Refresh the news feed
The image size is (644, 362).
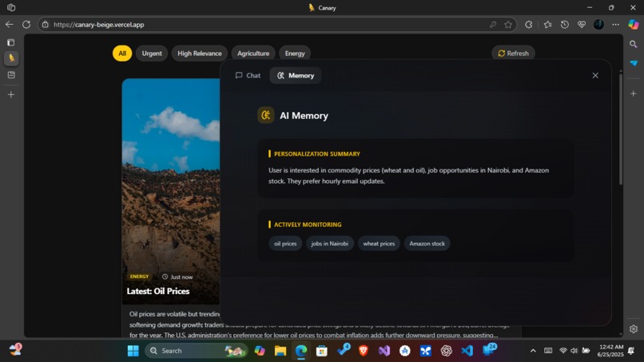(x=513, y=54)
